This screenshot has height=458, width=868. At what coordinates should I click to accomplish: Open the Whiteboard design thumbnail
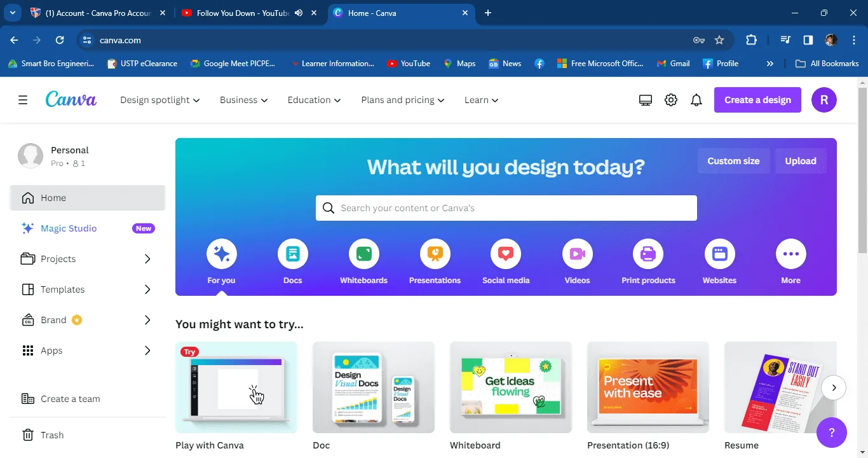pyautogui.click(x=511, y=387)
